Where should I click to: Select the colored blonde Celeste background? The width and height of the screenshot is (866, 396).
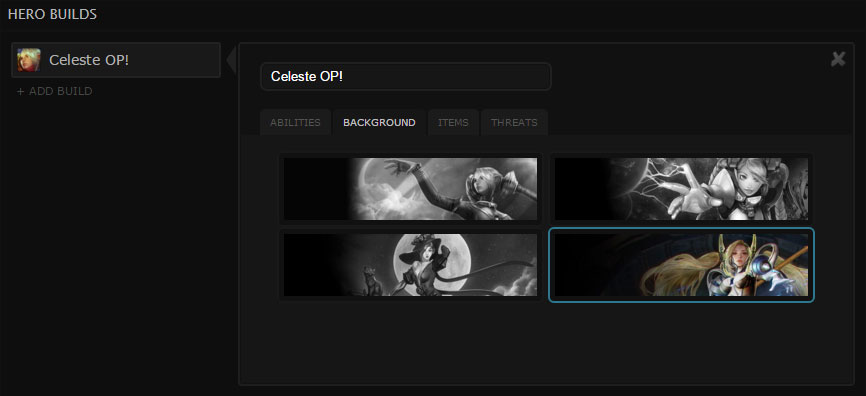[x=682, y=265]
